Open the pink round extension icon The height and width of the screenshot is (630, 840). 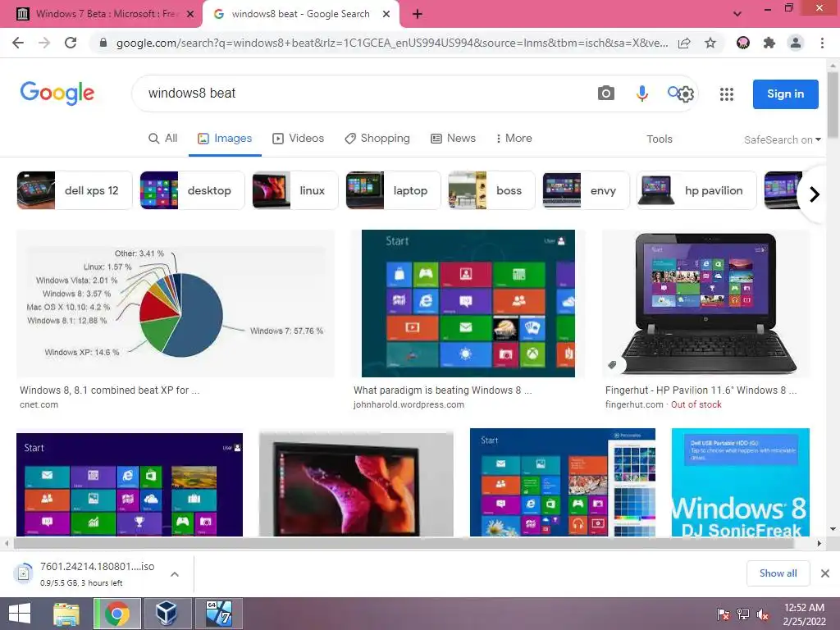coord(743,43)
